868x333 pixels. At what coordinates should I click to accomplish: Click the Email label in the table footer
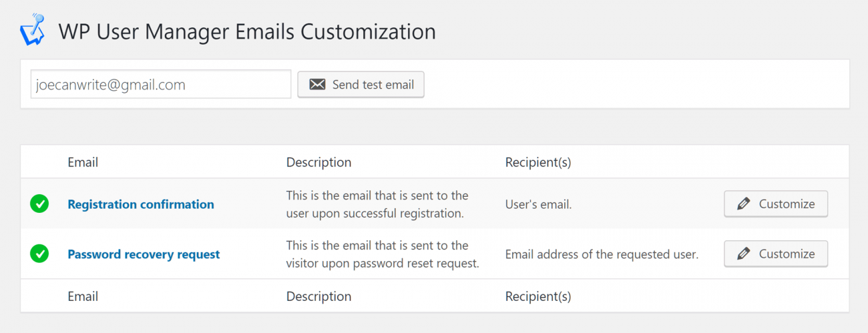pos(83,296)
